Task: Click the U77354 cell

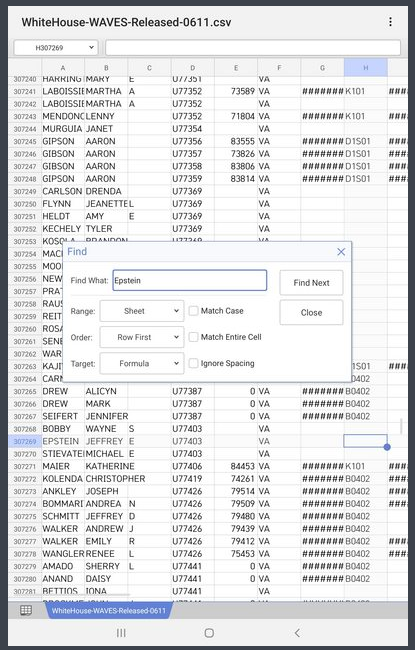Action: point(192,129)
